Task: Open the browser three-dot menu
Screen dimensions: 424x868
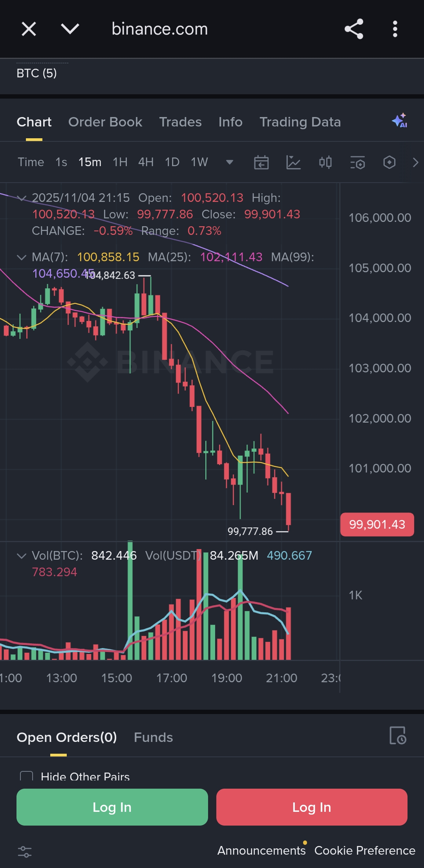Action: 395,29
